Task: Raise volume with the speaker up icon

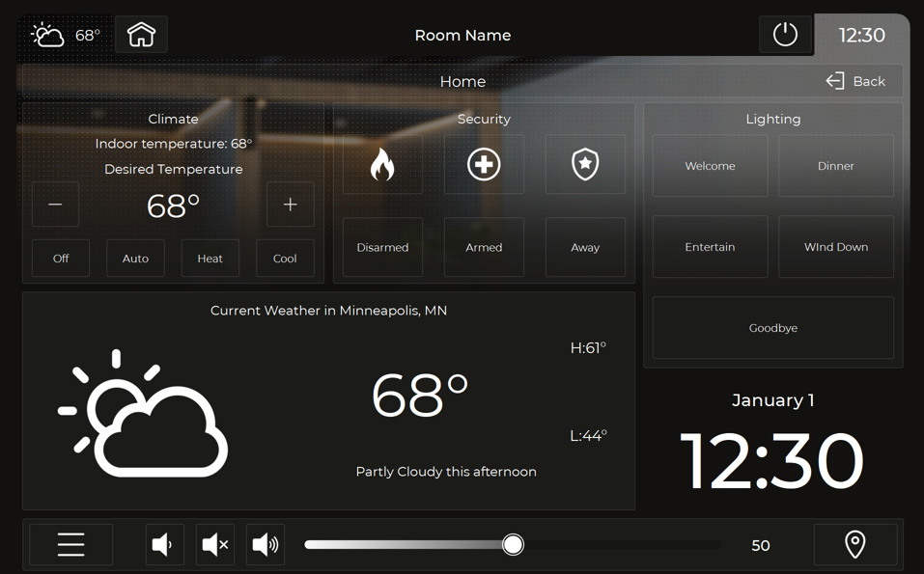Action: tap(266, 544)
